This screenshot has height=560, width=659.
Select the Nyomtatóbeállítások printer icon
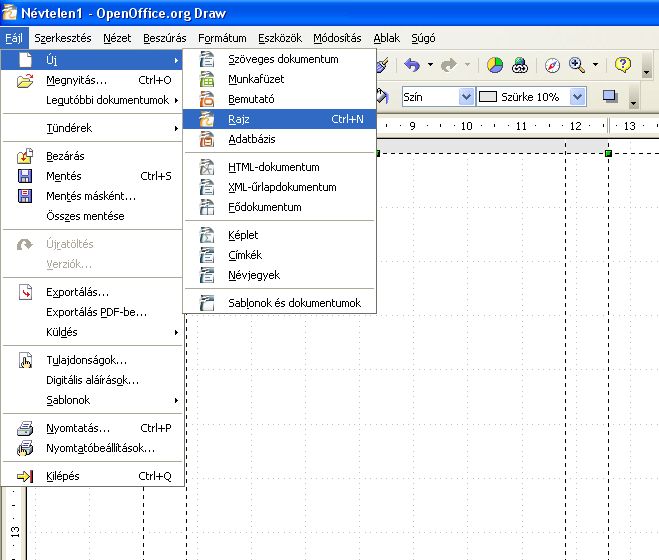tap(25, 448)
